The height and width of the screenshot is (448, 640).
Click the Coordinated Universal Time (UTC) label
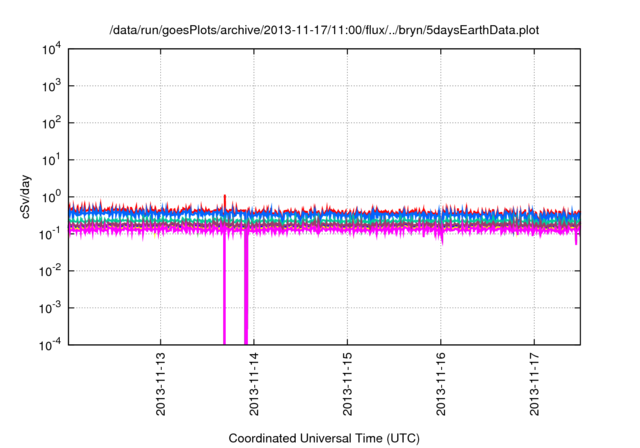[x=324, y=438]
